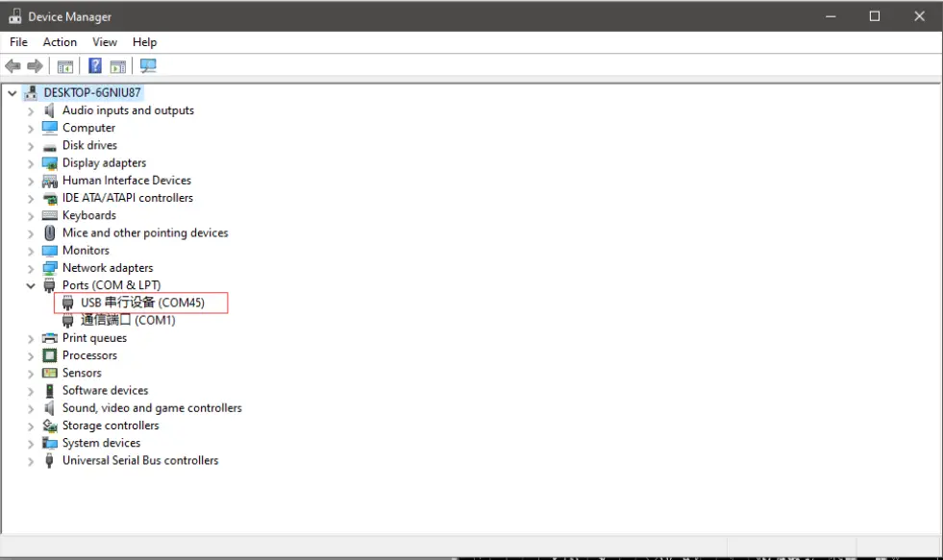Screen dimensions: 943x560
Task: Click the Human Interface Devices icon
Action: pos(49,181)
